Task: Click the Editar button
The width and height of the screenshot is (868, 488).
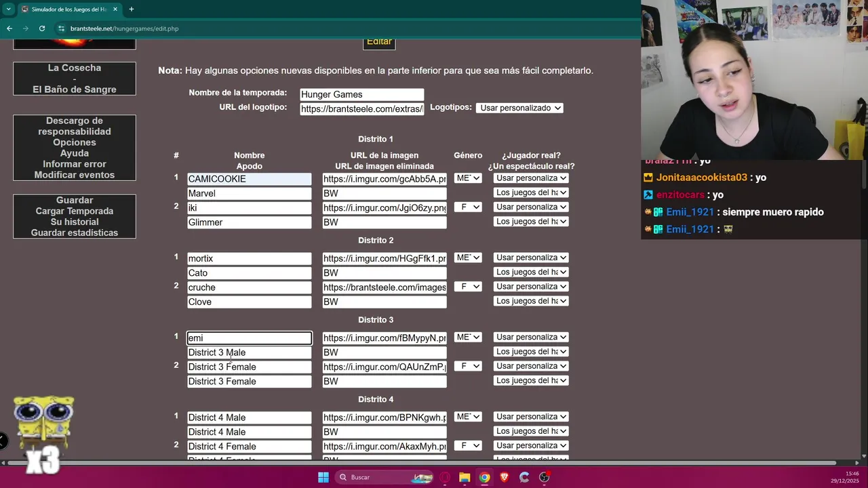Action: click(379, 41)
